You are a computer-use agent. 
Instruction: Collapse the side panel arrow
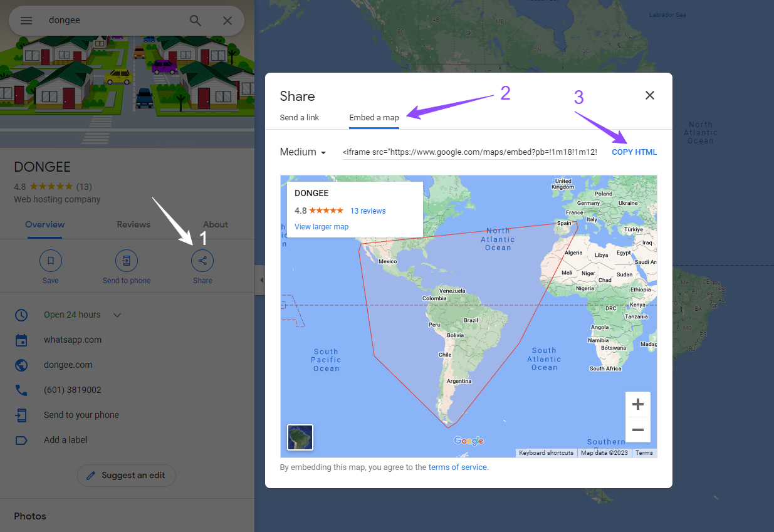coord(260,280)
